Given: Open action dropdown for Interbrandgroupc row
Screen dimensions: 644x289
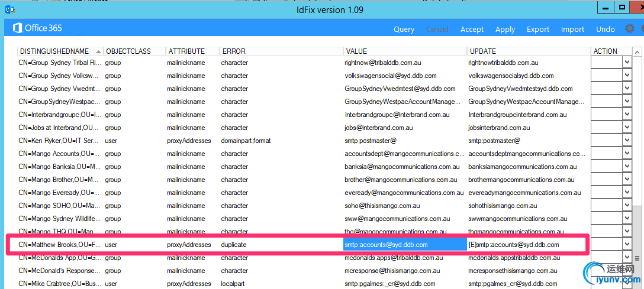Looking at the screenshot, I should 627,115.
